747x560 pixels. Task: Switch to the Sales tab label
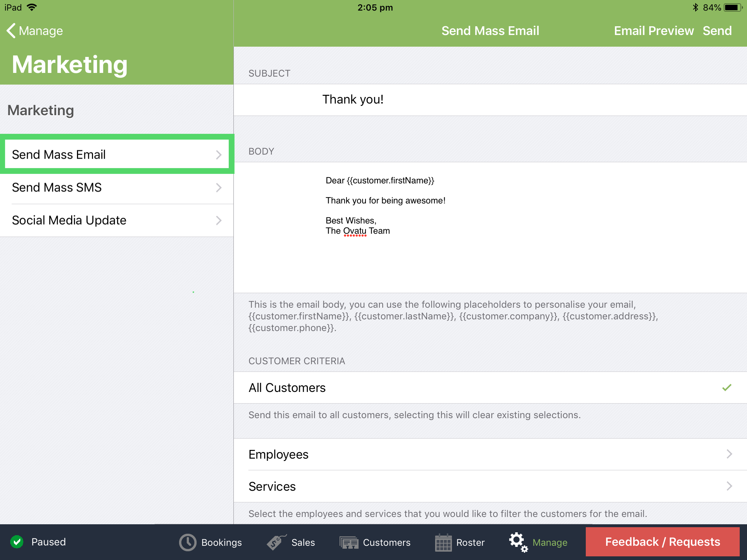click(x=303, y=542)
